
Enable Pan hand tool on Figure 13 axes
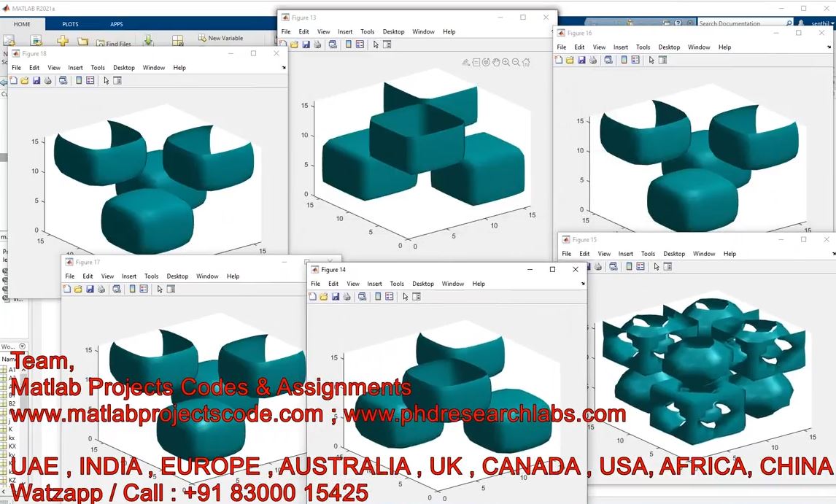[x=496, y=63]
